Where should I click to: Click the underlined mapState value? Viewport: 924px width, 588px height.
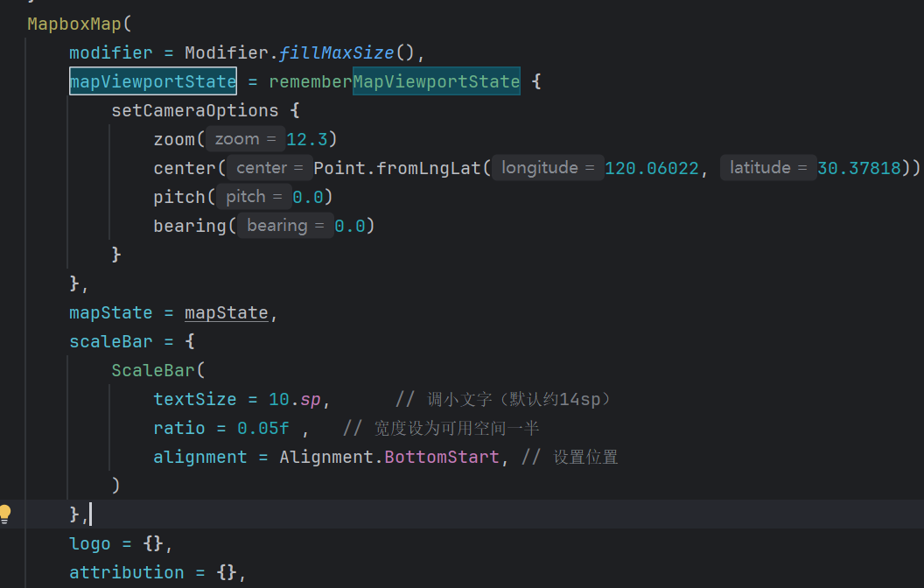[226, 312]
